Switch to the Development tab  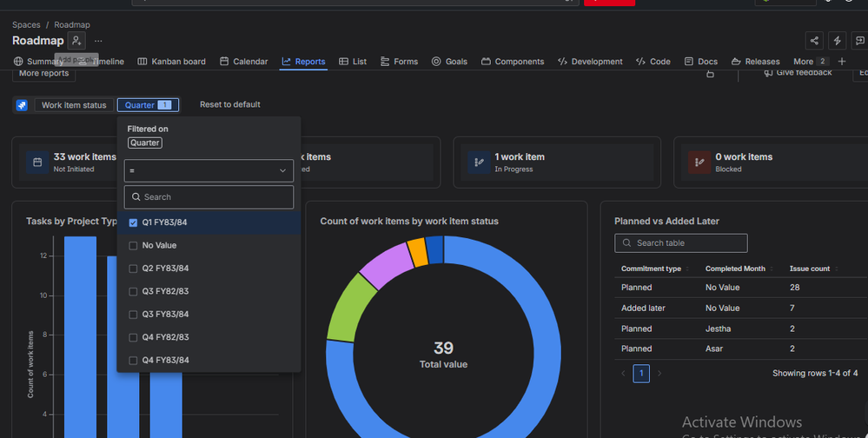590,62
